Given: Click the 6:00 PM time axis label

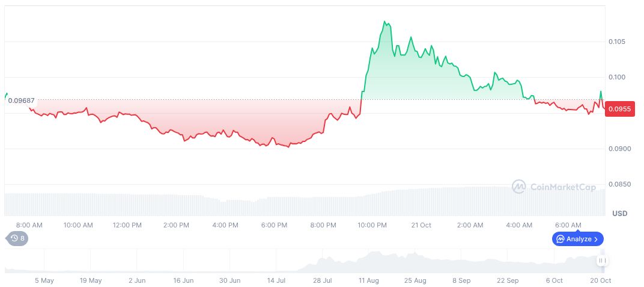Looking at the screenshot, I should (x=274, y=225).
